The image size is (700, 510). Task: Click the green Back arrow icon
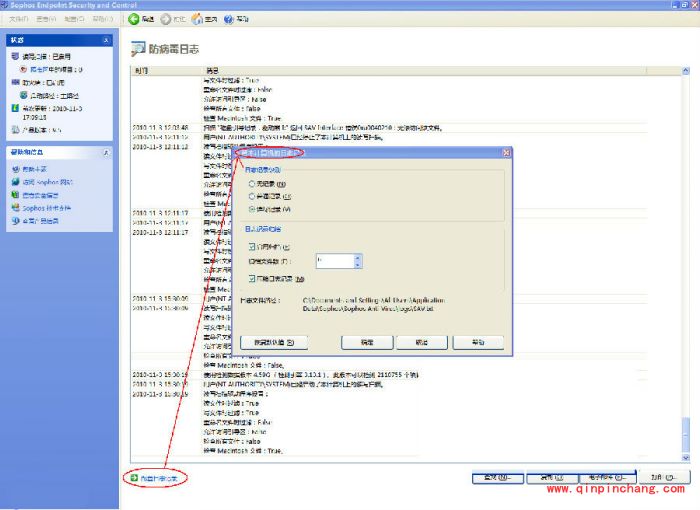coord(134,19)
